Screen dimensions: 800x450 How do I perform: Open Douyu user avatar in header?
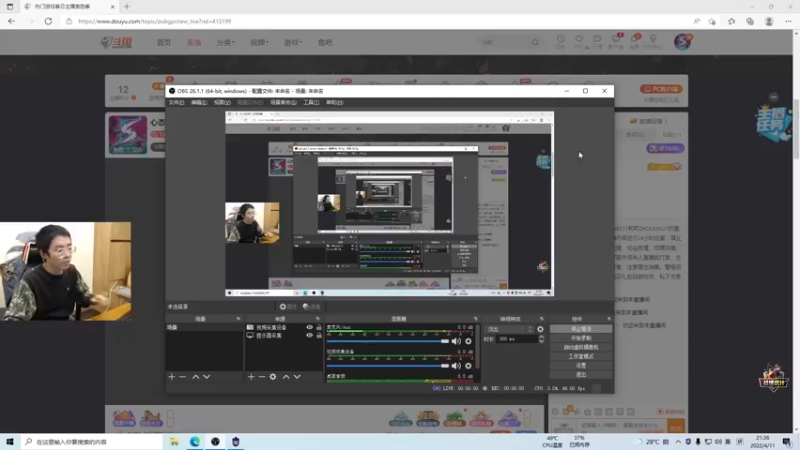[x=683, y=42]
